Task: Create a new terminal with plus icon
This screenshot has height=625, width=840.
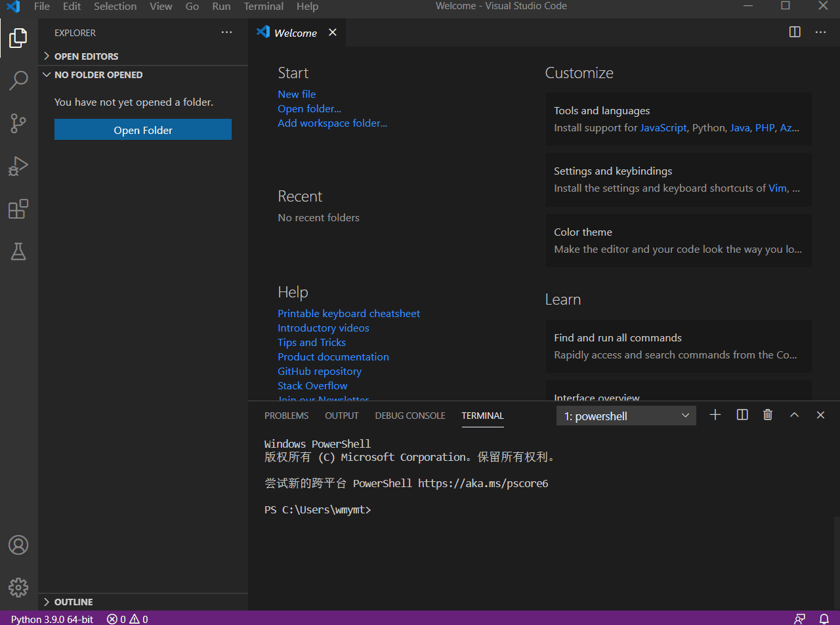Action: (x=715, y=415)
